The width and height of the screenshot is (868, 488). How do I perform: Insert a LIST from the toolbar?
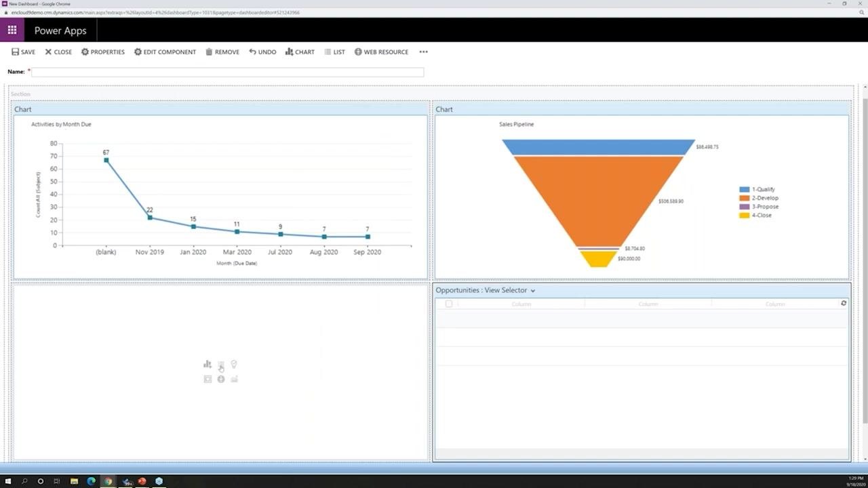coord(334,52)
